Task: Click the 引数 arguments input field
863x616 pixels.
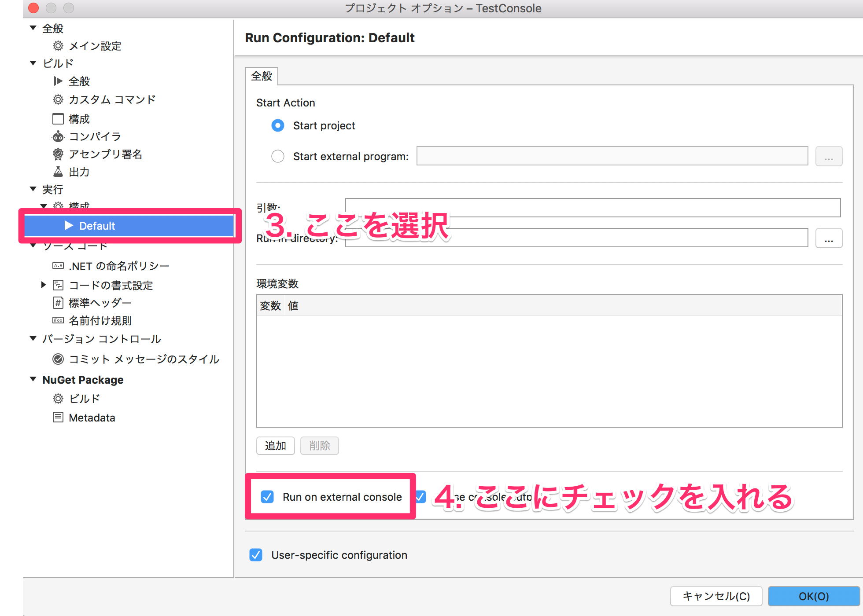Action: tap(572, 207)
